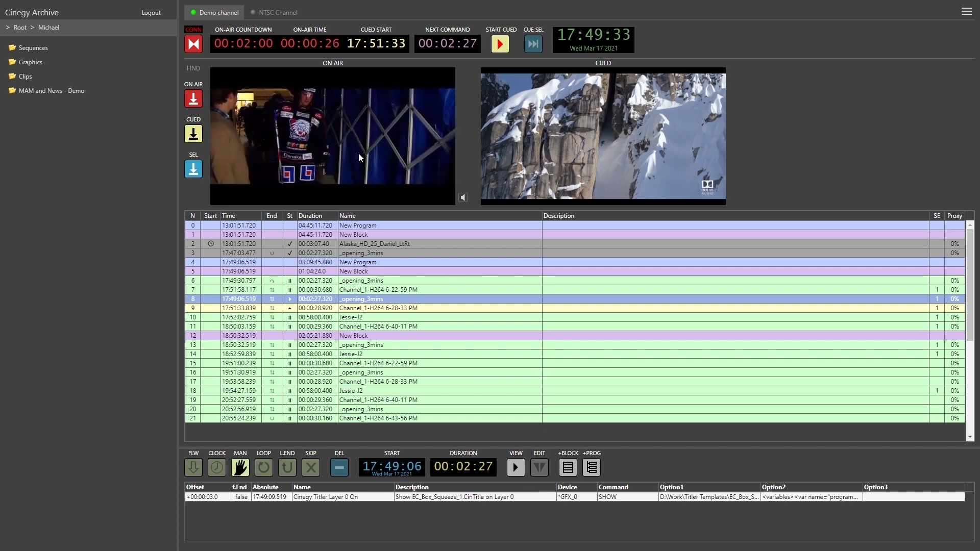Select row Channel_1-H264 6-43-56 PM

coord(575,418)
